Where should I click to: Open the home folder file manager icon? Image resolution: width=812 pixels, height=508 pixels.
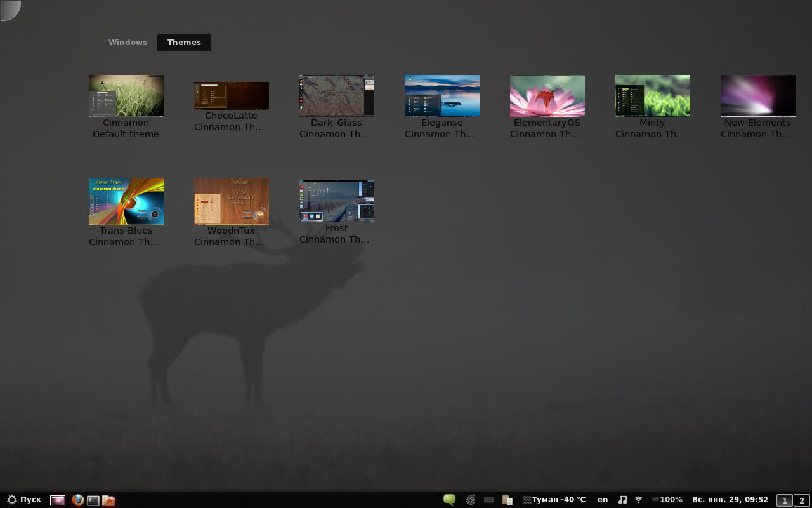(x=108, y=500)
